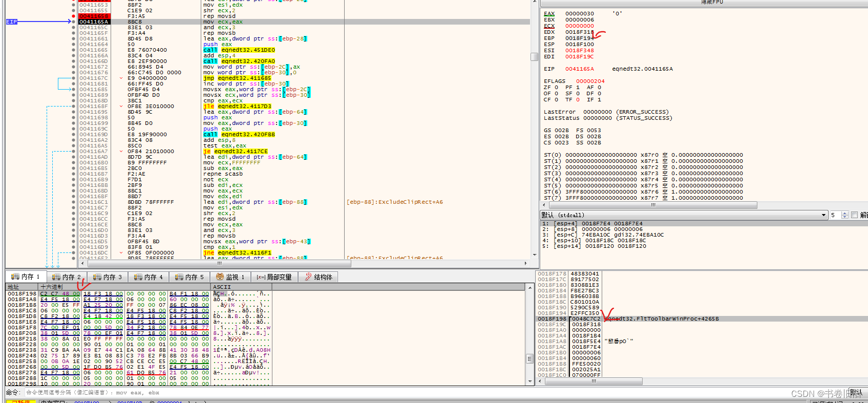Viewport: 868px width, 403px height.
Task: Remove the red breakpoint at 0041165B
Action: click(x=74, y=16)
